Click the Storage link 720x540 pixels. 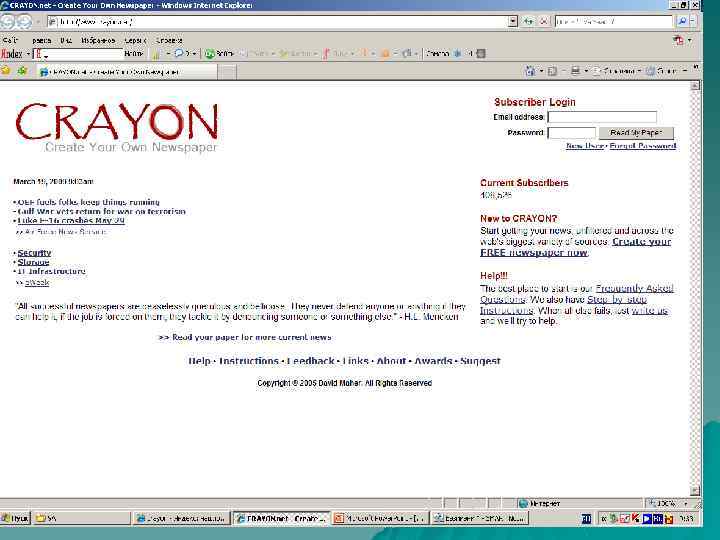coord(33,262)
